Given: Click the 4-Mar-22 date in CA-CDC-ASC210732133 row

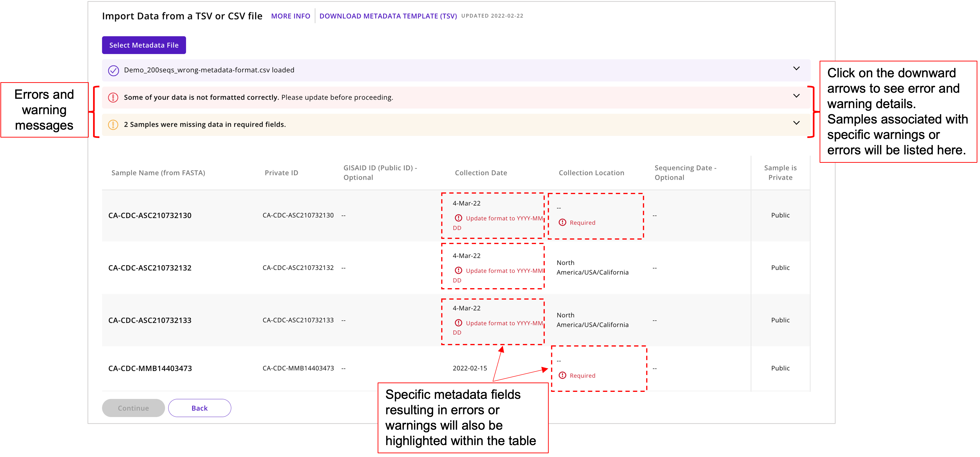Looking at the screenshot, I should [x=467, y=308].
